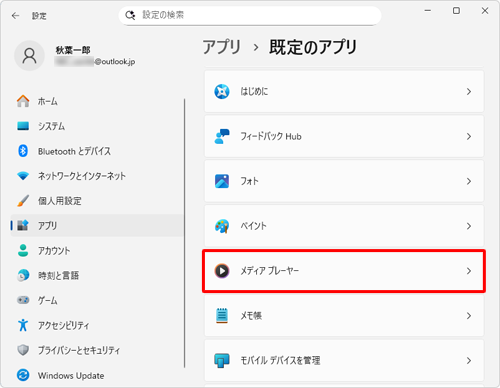Select the アプリ sidebar item
The height and width of the screenshot is (388, 500).
point(97,225)
